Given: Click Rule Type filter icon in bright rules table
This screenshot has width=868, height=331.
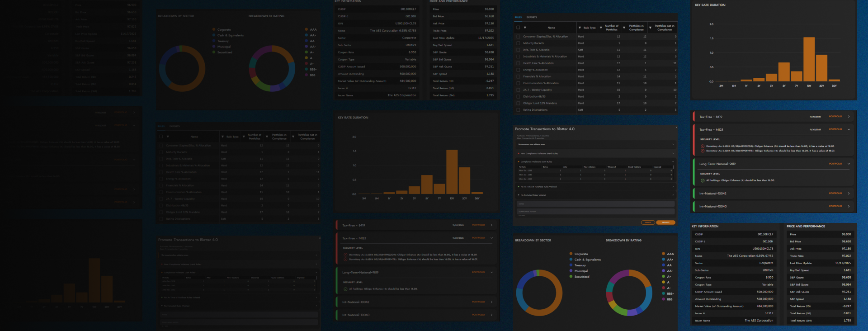Looking at the screenshot, I should click(580, 28).
